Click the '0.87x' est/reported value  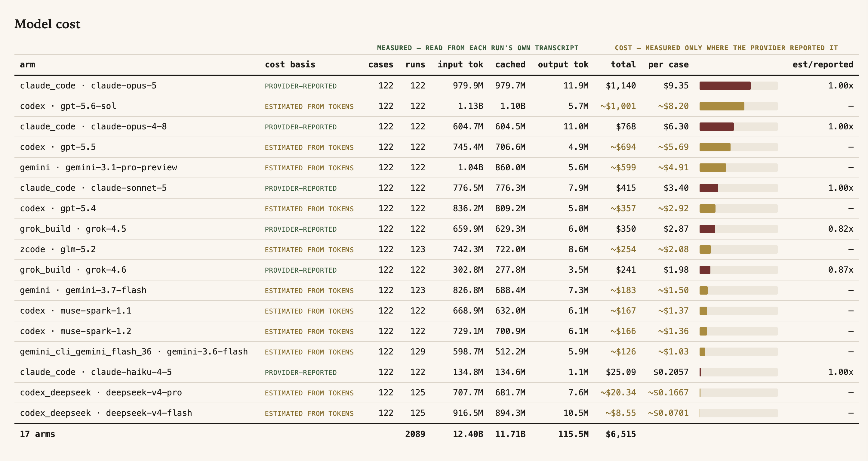coord(841,270)
